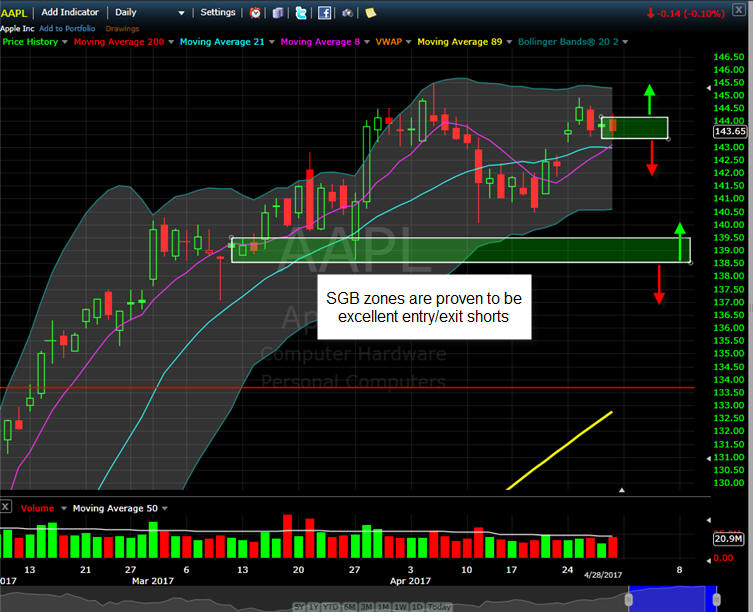Click the collapse arrow atop the volume axis
This screenshot has height=612, width=753.
(x=708, y=520)
